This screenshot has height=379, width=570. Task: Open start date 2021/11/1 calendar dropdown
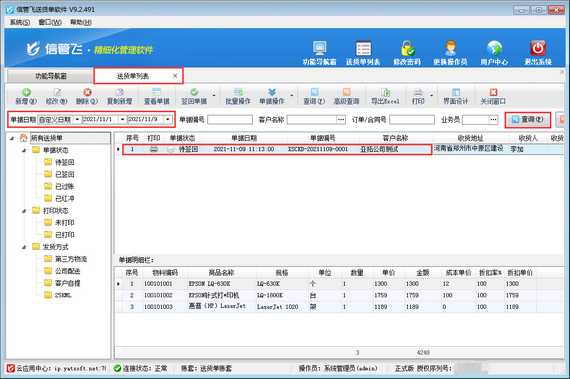pyautogui.click(x=123, y=120)
